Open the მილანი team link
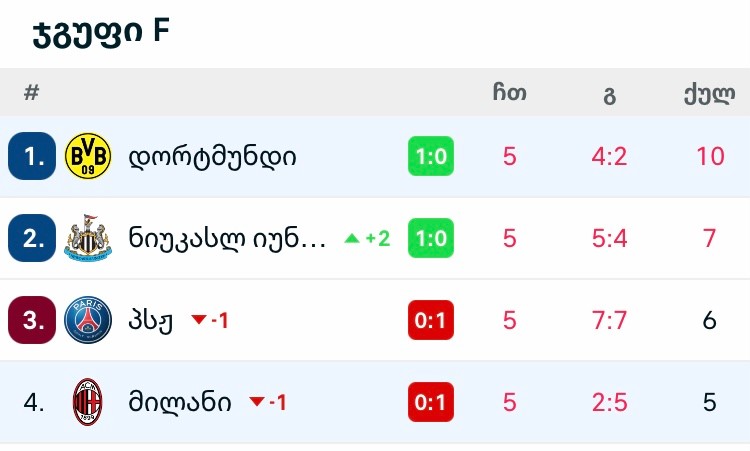Viewport: 750px width, 451px height. pyautogui.click(x=180, y=403)
